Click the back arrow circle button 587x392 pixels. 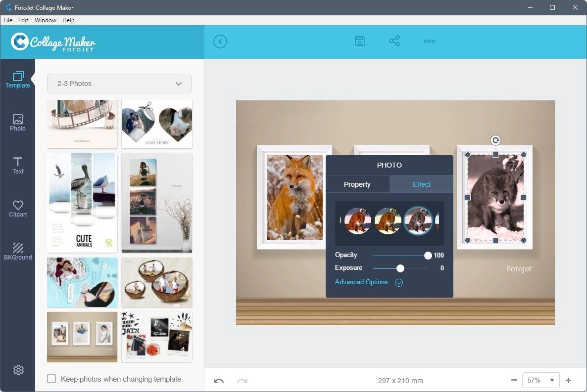220,41
